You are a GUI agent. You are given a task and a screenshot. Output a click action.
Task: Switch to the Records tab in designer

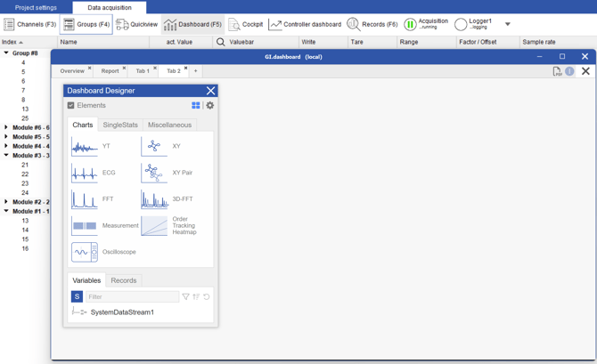pos(124,280)
